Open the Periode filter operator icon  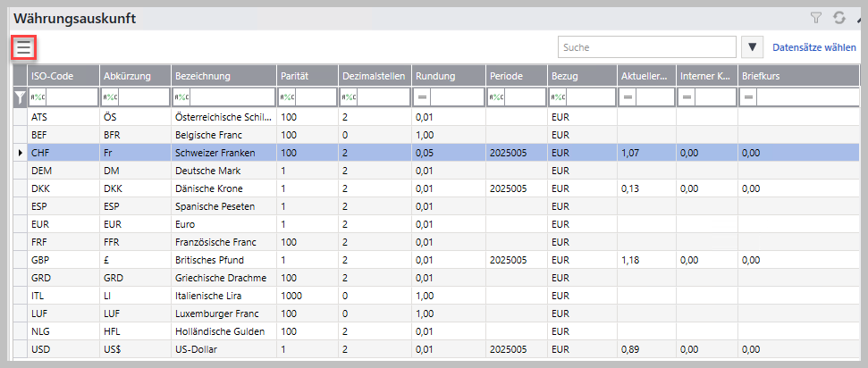pyautogui.click(x=496, y=97)
